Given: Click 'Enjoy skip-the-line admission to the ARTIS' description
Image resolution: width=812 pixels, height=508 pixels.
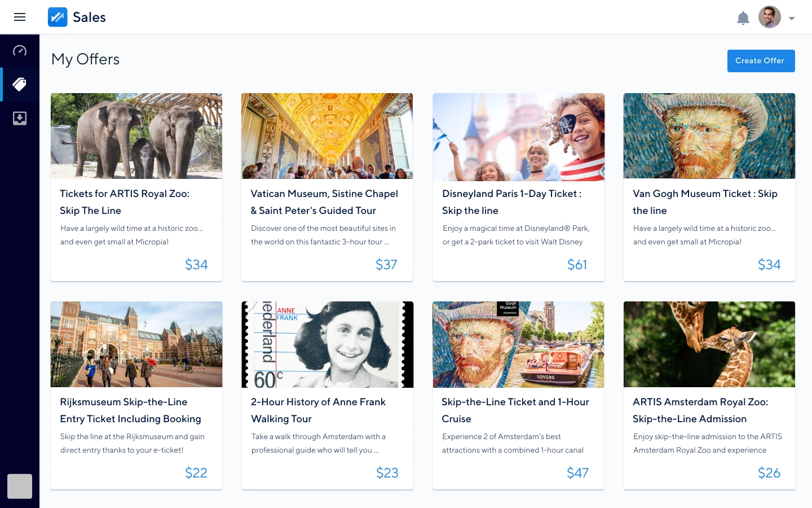Looking at the screenshot, I should pyautogui.click(x=707, y=444).
